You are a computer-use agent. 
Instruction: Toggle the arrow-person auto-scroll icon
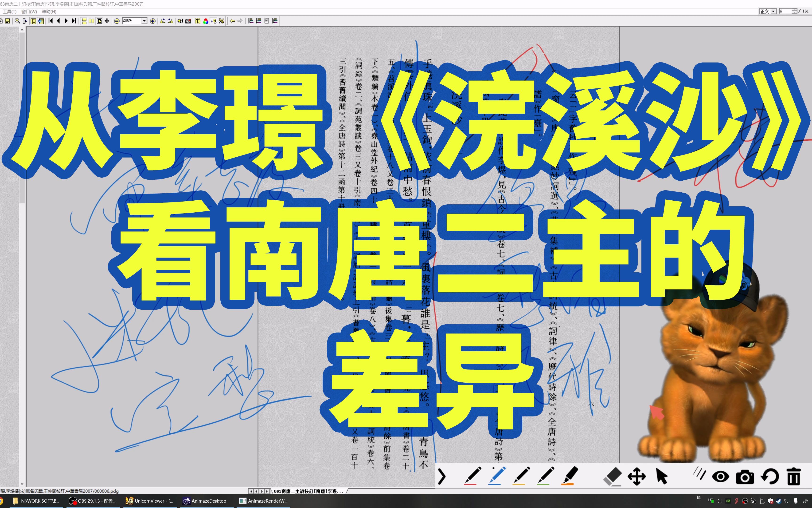[213, 21]
